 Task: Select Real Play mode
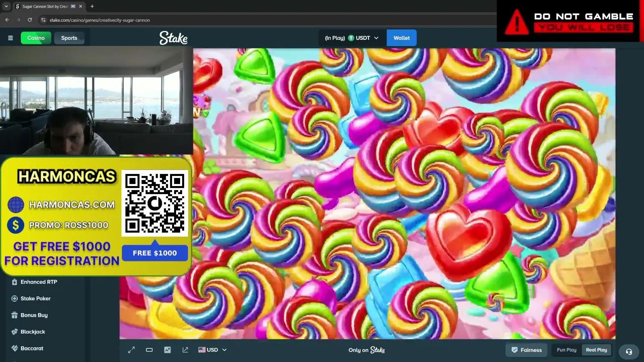pyautogui.click(x=596, y=350)
